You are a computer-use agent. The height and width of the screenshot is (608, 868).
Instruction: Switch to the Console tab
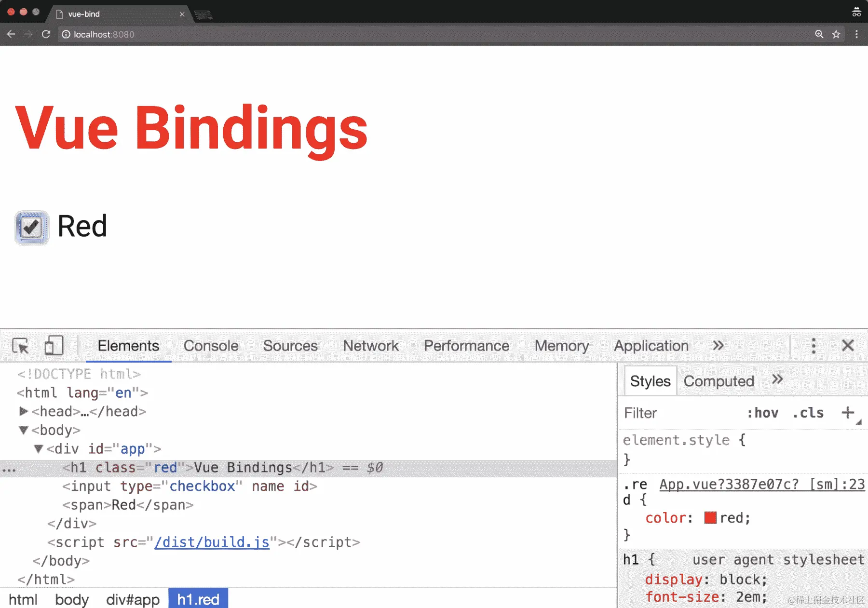tap(211, 346)
